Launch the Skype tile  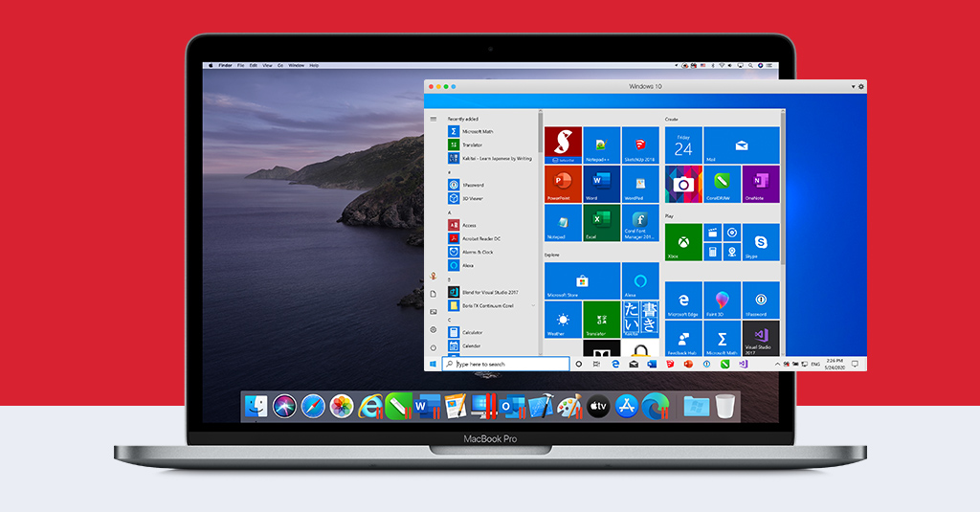coord(761,242)
